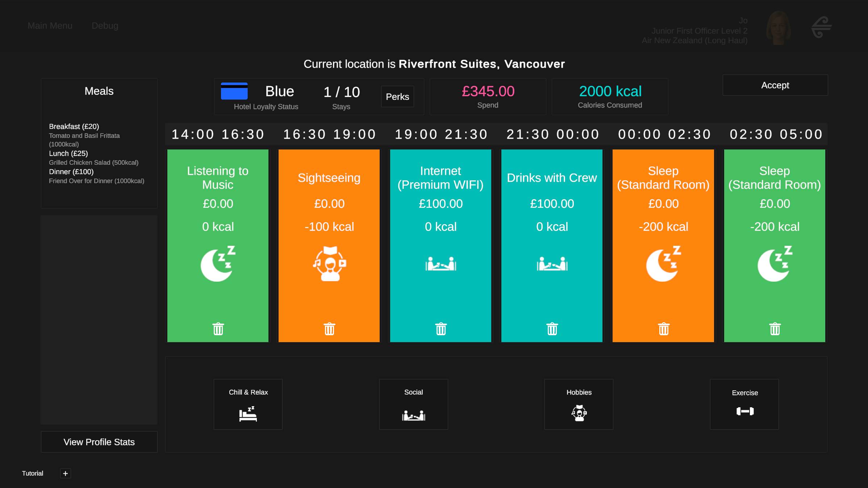Select the 19:00 21:30 time slot header
Screen dimensions: 868x488
pyautogui.click(x=441, y=134)
